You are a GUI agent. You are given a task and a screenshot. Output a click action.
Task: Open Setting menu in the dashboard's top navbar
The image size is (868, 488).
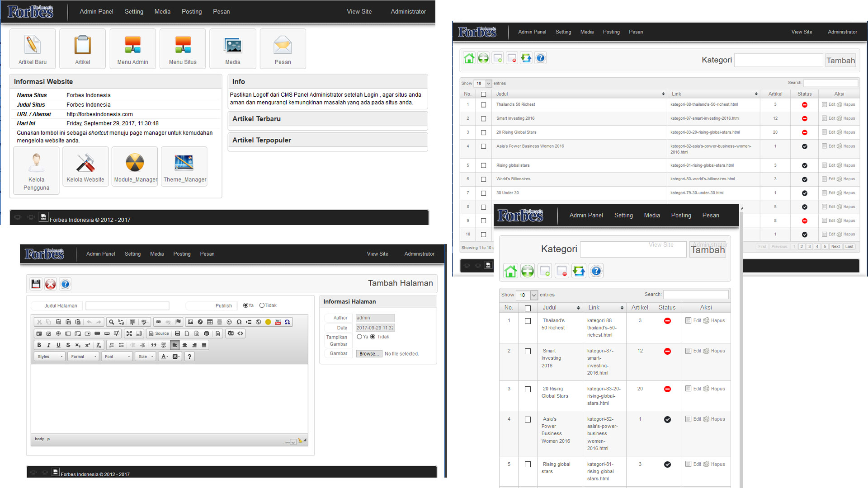[134, 11]
